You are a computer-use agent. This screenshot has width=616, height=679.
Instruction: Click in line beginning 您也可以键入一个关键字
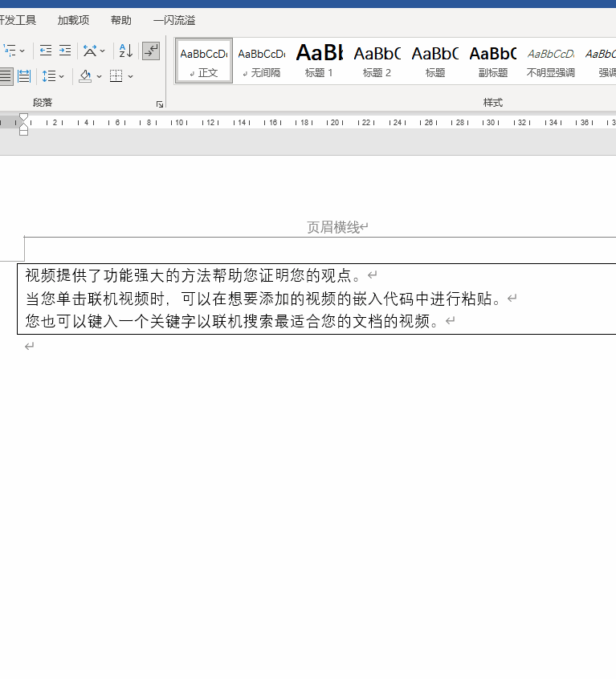[x=233, y=321]
